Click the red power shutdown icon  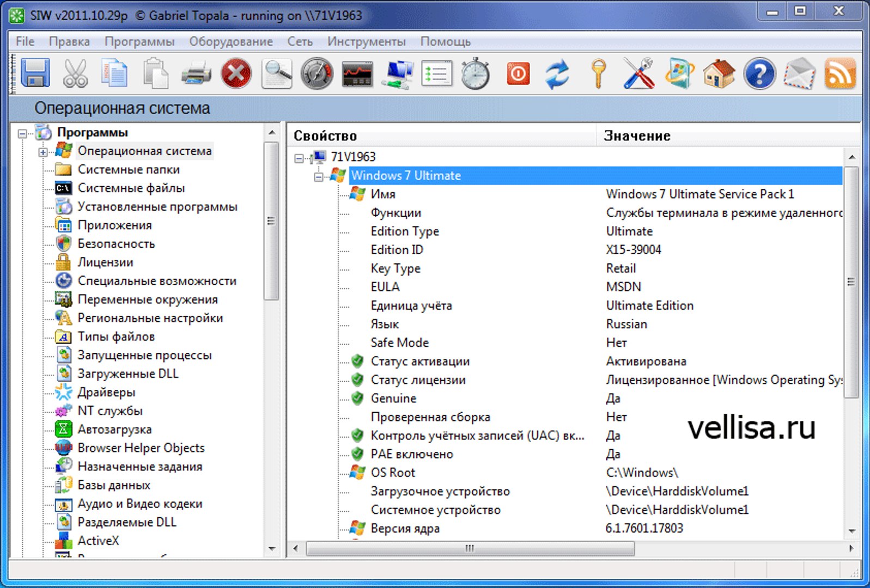(518, 73)
